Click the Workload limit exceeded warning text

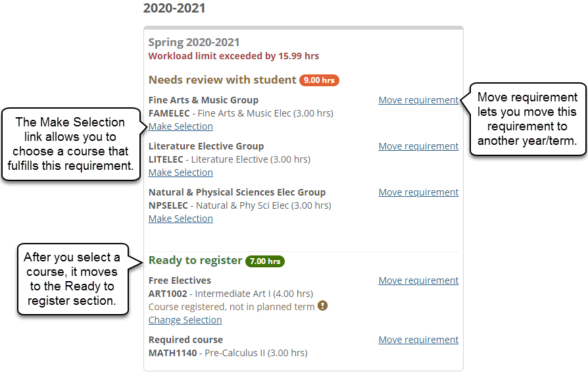click(233, 56)
